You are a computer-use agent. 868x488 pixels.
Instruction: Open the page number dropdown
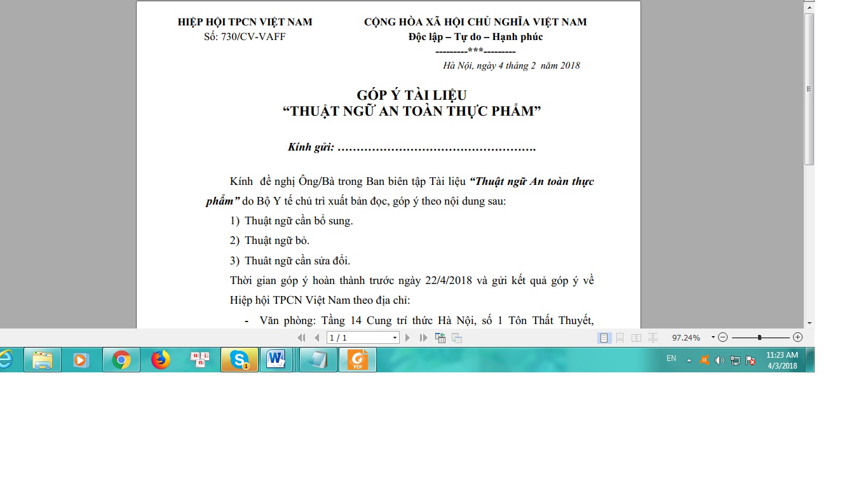(395, 338)
